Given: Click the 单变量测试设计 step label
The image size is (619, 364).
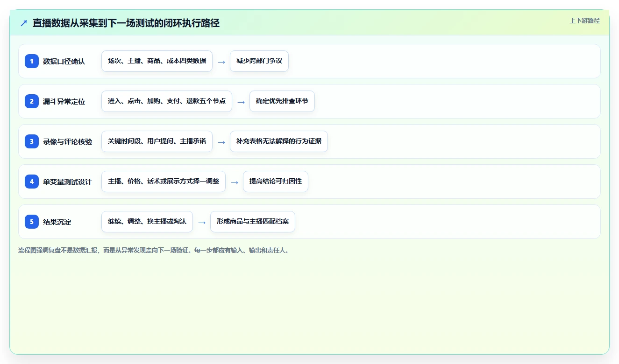Looking at the screenshot, I should 68,182.
